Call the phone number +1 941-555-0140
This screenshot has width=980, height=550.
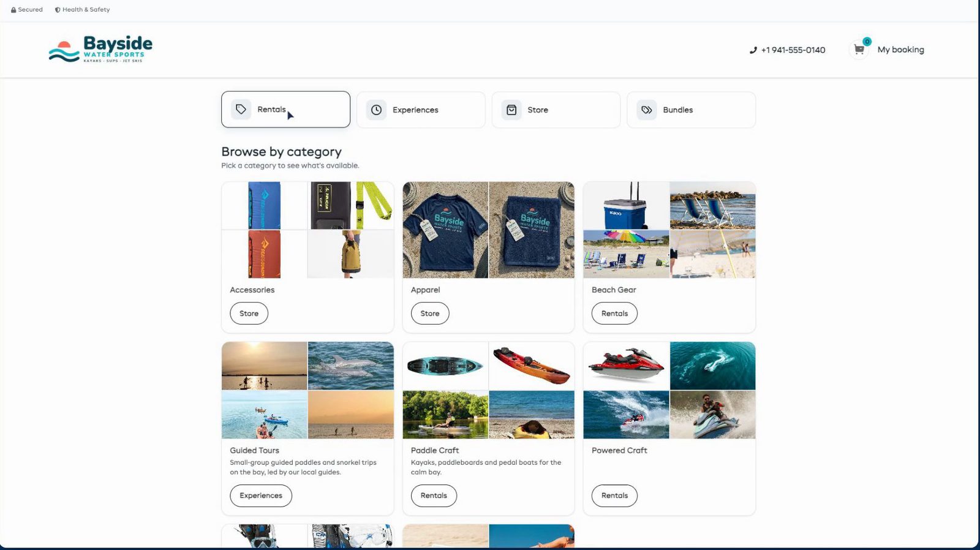[793, 50]
